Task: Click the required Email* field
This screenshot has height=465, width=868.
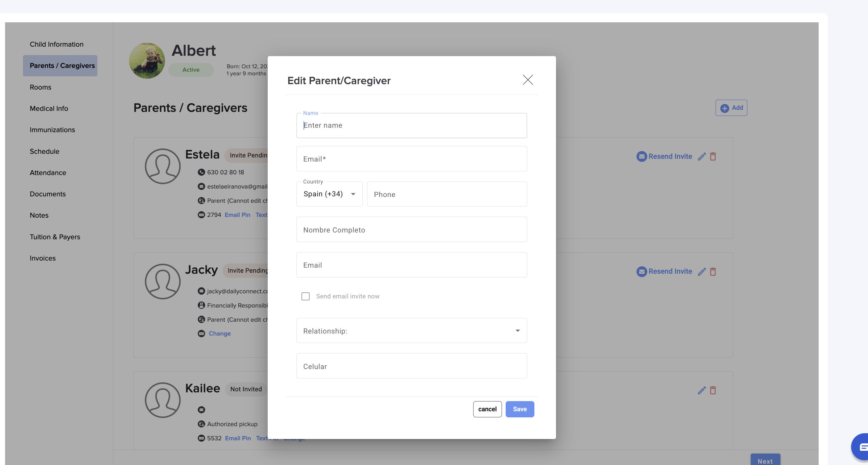Action: click(412, 159)
